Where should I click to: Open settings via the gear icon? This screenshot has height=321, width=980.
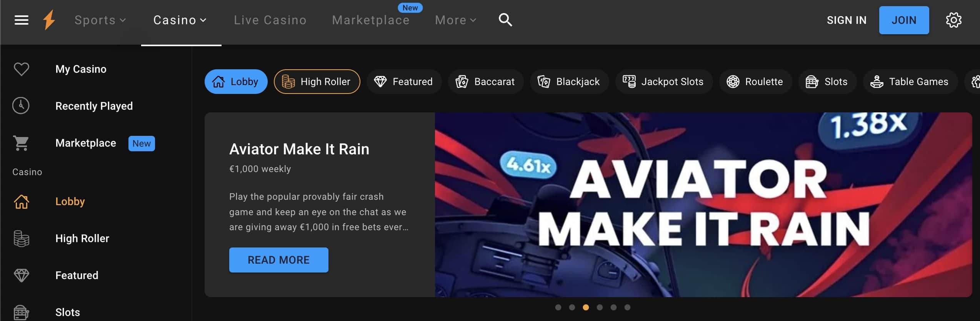tap(953, 20)
